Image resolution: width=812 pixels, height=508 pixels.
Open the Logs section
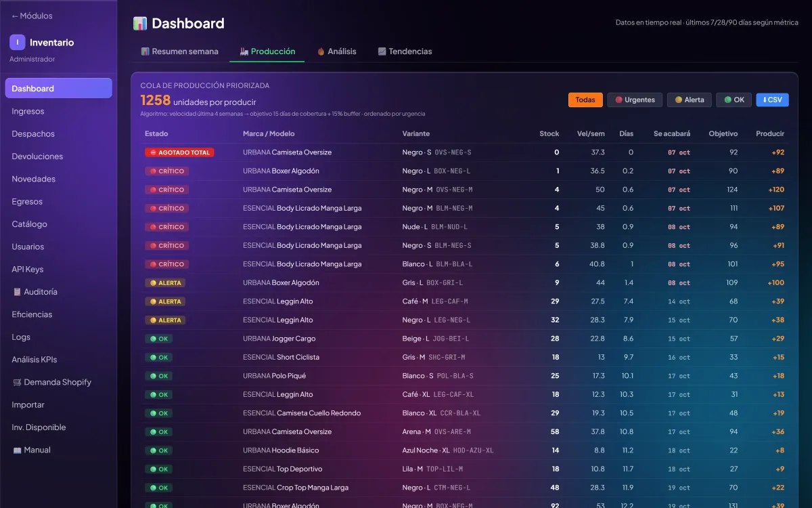click(59, 337)
